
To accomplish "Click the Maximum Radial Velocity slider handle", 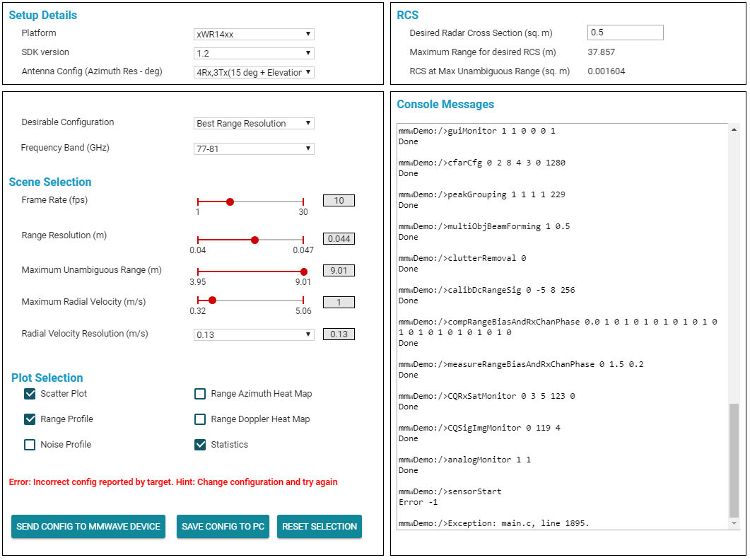I will pyautogui.click(x=213, y=300).
